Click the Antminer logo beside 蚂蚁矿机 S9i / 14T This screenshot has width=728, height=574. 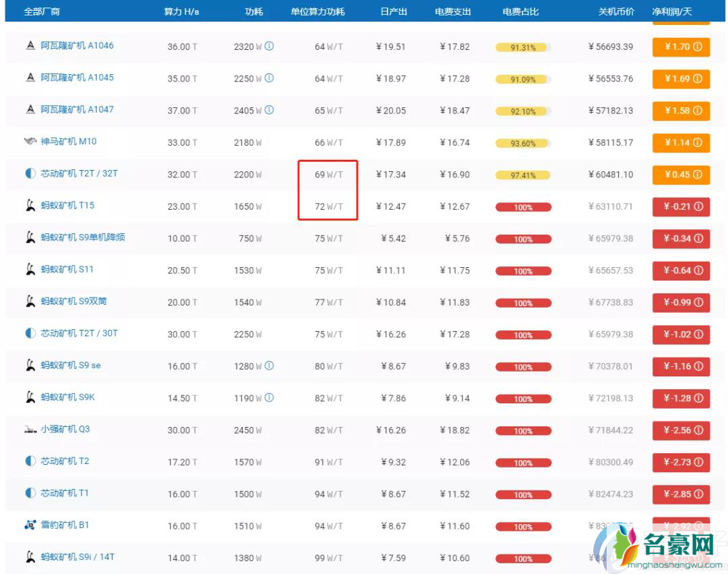click(30, 557)
